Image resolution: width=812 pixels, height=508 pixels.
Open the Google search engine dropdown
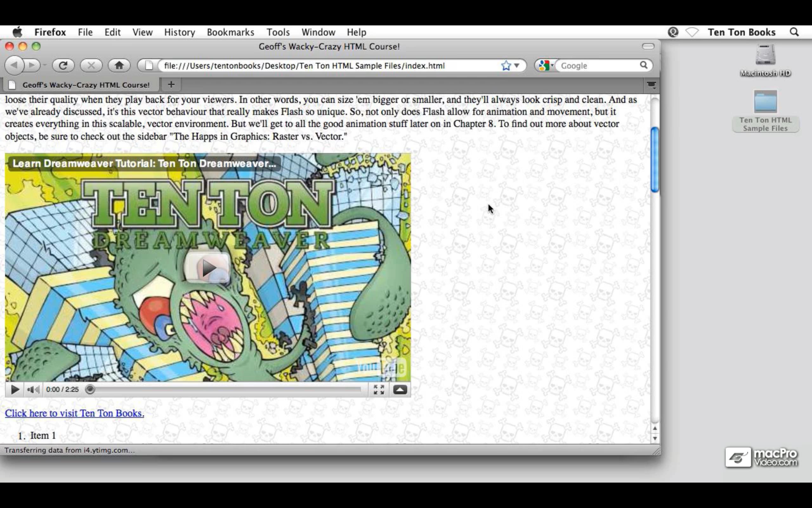point(546,65)
